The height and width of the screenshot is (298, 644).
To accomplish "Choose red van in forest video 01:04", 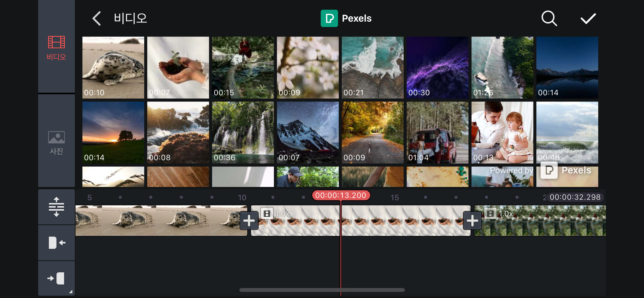I will 438,132.
